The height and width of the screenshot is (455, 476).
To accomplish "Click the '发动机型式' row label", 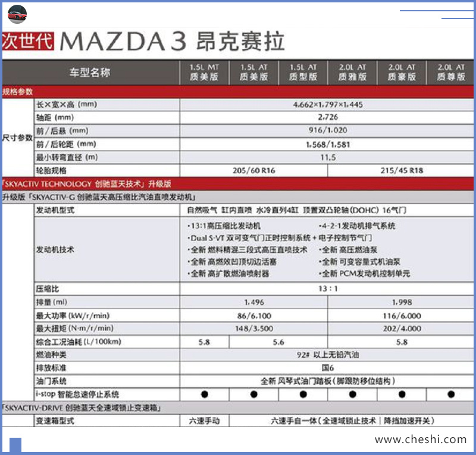I will 55,210.
